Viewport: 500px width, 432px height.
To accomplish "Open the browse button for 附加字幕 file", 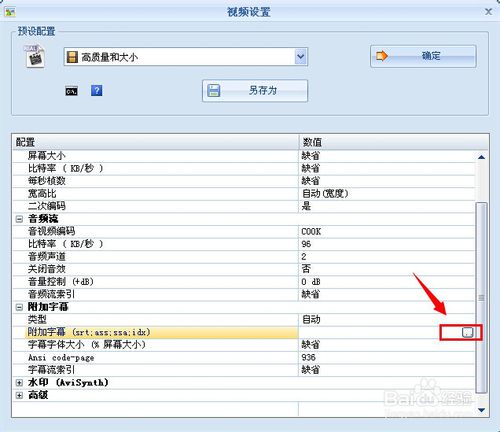I will pos(467,332).
